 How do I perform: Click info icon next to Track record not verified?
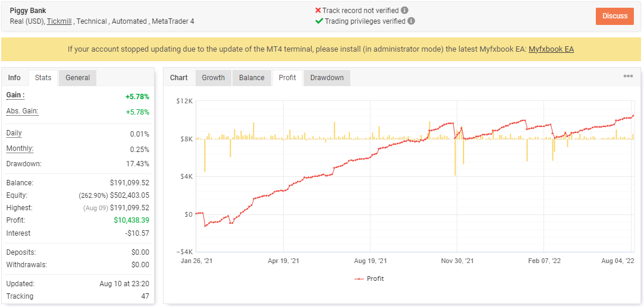[x=404, y=10]
